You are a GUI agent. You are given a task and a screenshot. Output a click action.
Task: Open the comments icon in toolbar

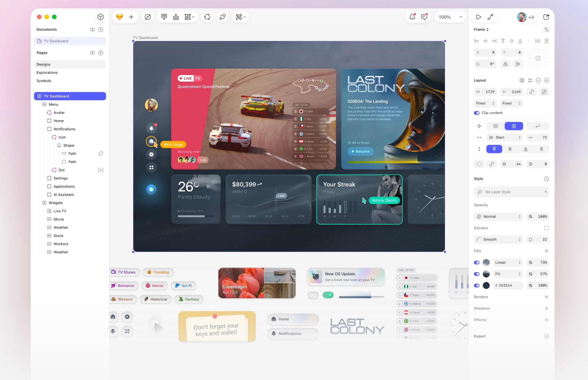tap(424, 17)
